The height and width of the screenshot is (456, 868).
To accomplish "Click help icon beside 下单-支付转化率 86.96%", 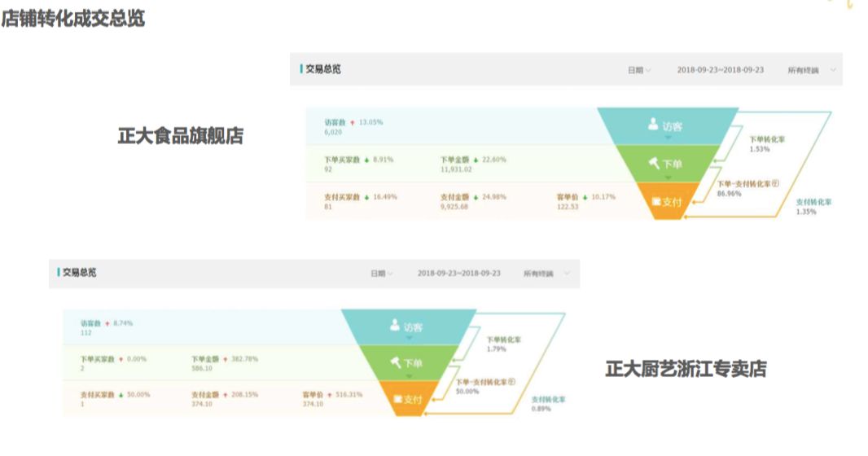I will click(775, 184).
